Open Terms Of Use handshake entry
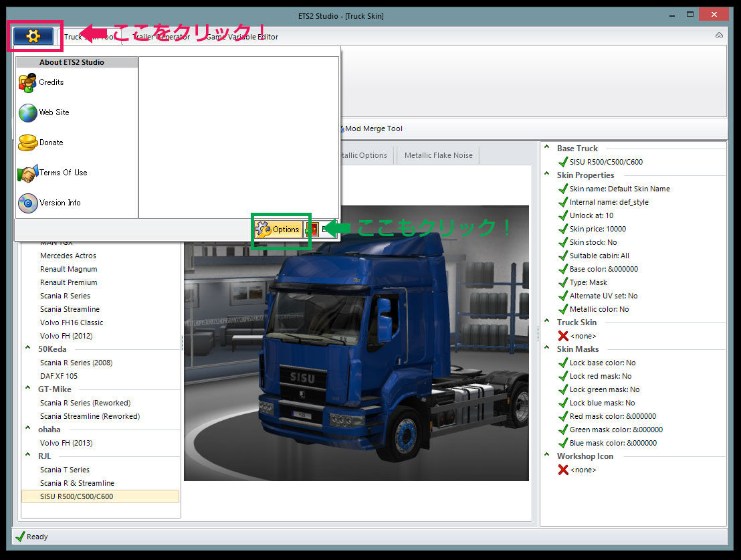The image size is (741, 560). coord(52,173)
